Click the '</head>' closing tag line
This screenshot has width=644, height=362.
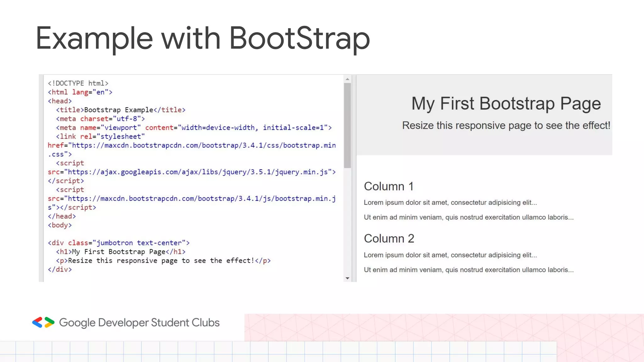coord(62,216)
